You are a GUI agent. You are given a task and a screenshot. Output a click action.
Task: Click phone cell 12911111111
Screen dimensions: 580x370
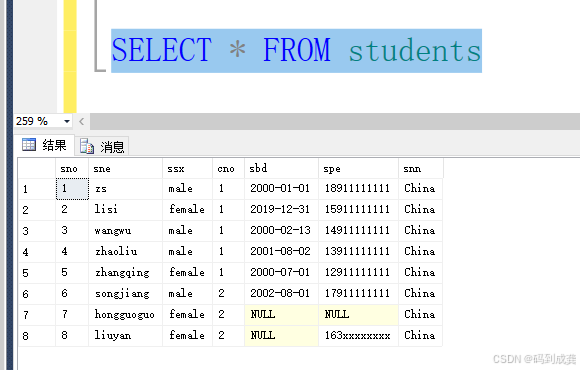tap(358, 273)
